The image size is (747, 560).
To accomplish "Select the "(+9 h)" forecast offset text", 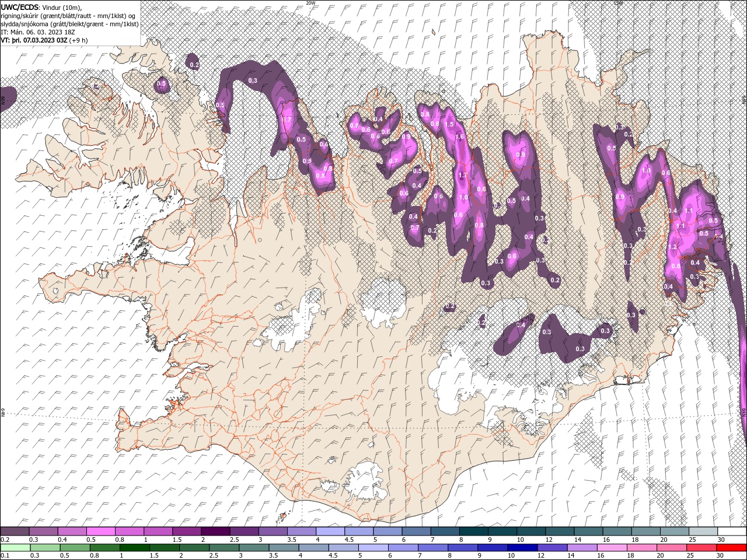I will point(79,40).
